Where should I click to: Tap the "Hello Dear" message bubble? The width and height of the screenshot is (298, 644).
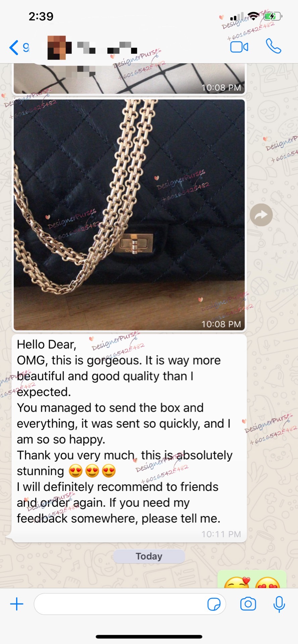click(x=129, y=438)
